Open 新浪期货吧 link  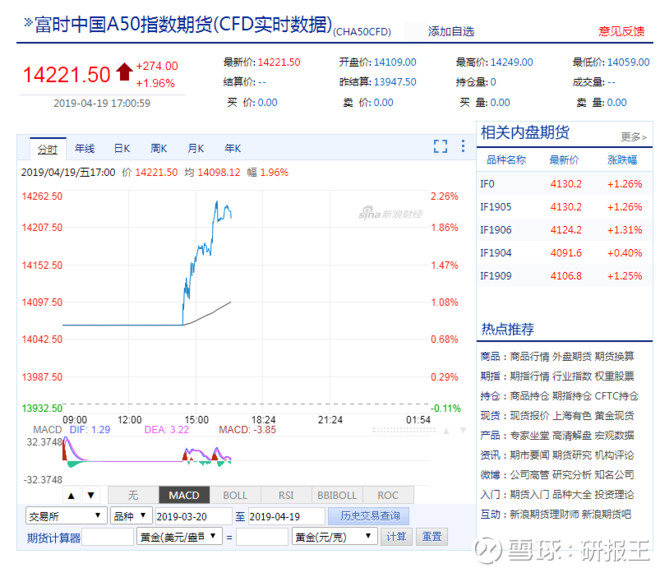tap(607, 514)
